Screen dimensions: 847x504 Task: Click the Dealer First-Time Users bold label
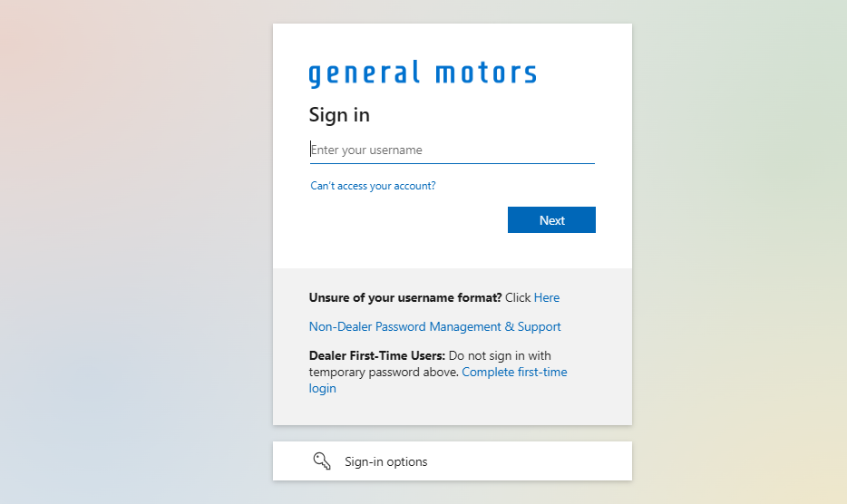[376, 355]
